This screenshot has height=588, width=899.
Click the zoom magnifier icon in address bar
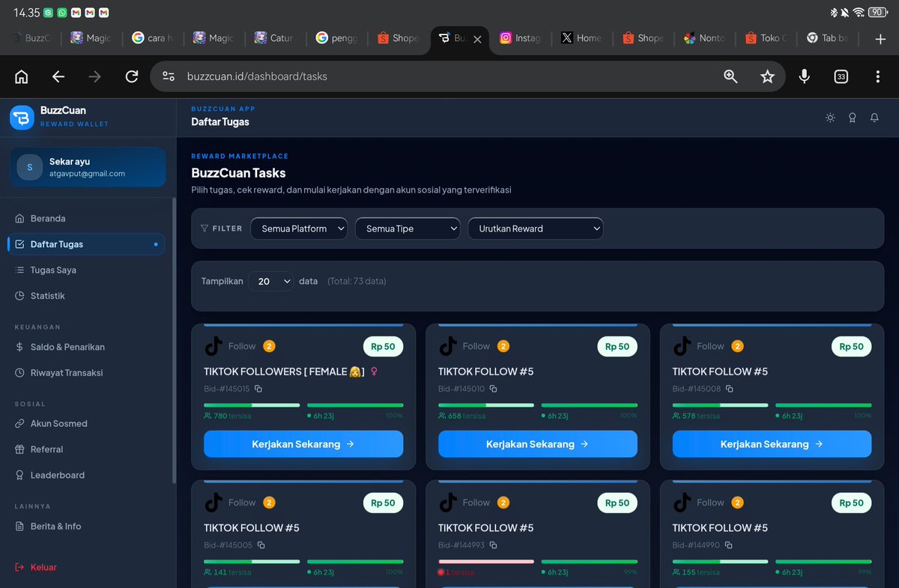pos(730,76)
